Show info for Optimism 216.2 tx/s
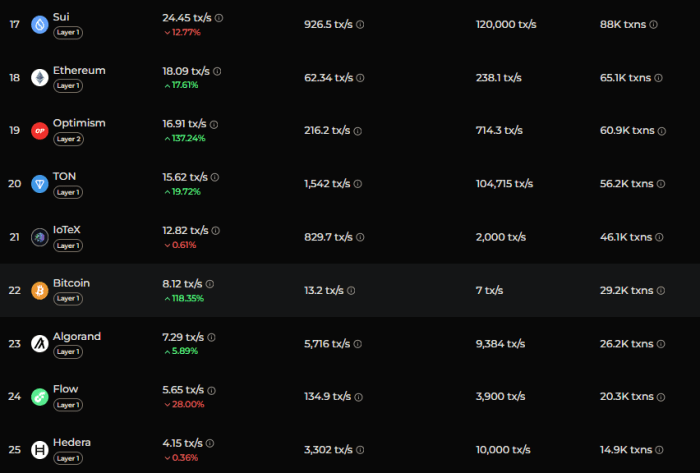The image size is (700, 473). coord(358,131)
